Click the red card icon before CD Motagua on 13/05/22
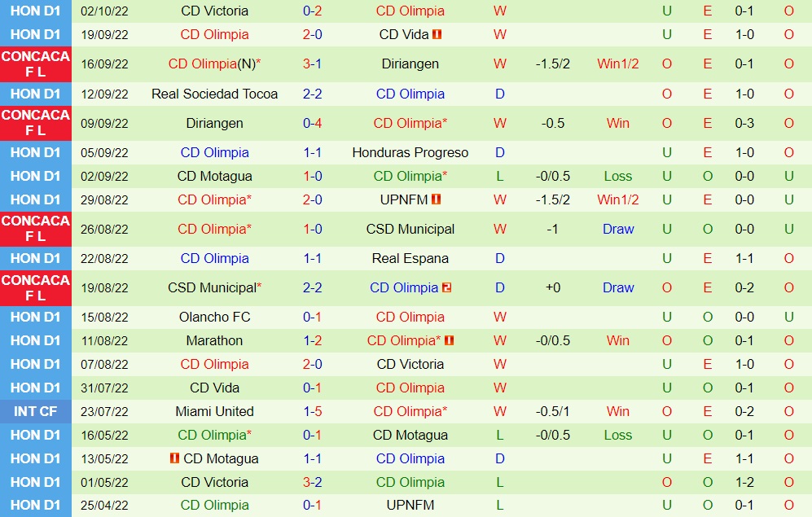The image size is (812, 517). [x=174, y=458]
